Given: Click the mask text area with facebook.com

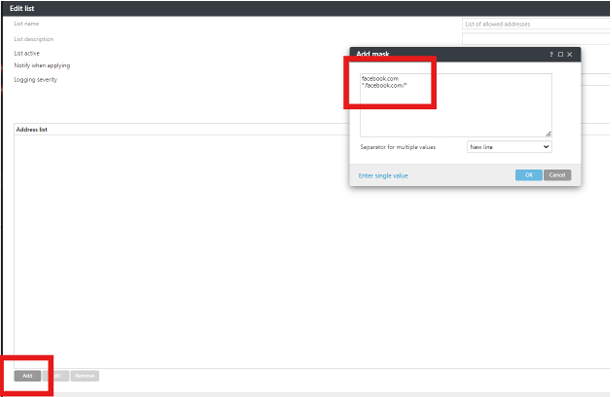Looking at the screenshot, I should point(456,105).
